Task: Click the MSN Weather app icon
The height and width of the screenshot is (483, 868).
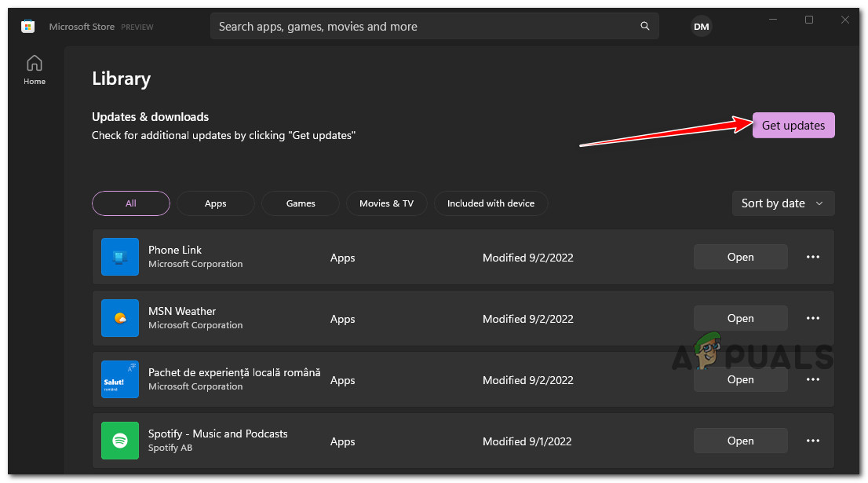Action: coord(120,318)
